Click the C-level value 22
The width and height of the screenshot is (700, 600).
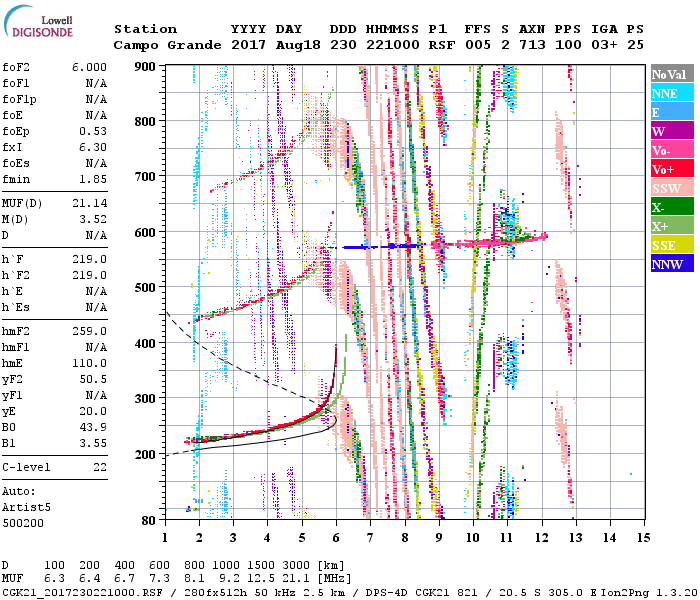tap(100, 467)
